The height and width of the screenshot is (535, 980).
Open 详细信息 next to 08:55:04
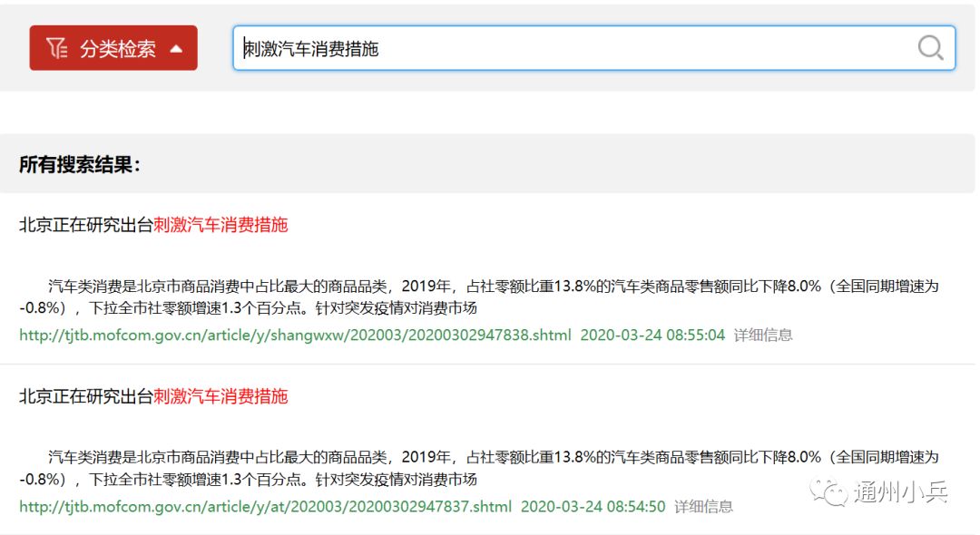762,336
